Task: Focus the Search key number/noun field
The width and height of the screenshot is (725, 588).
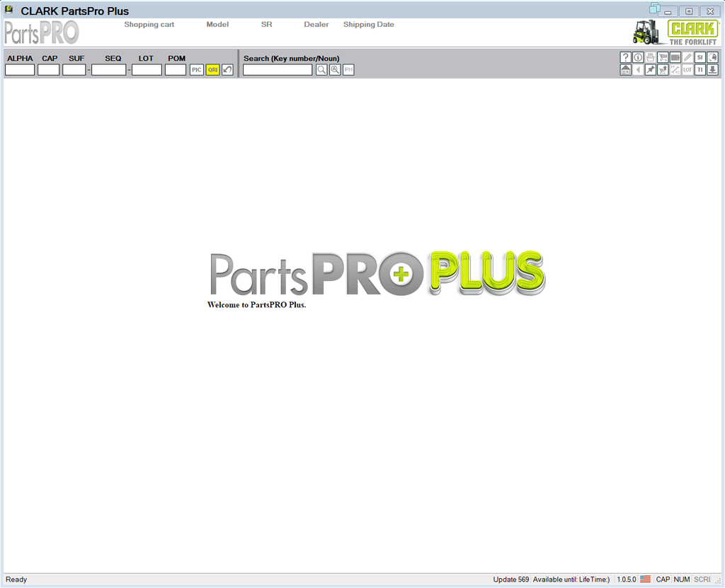Action: (x=278, y=69)
